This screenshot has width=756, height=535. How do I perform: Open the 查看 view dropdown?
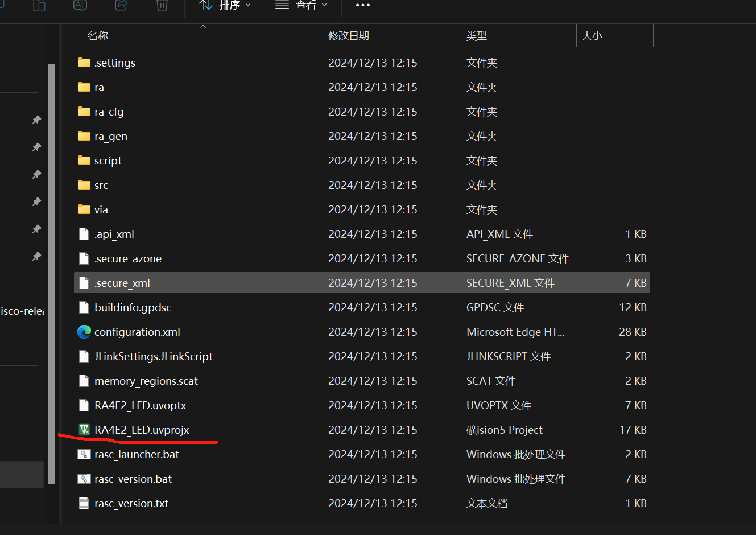point(301,5)
